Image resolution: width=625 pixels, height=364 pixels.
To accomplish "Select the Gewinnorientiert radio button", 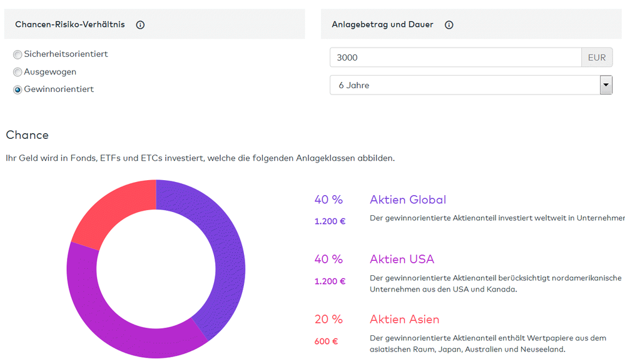I will coord(18,90).
